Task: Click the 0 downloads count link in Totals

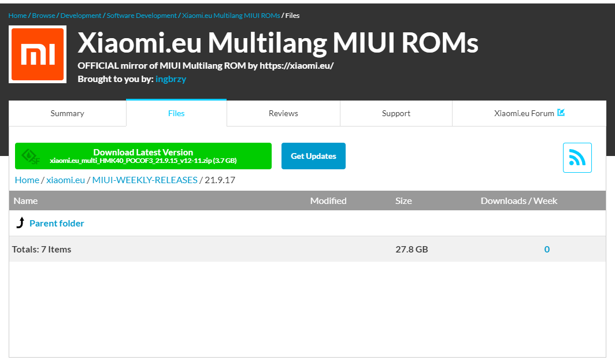Action: coord(547,250)
